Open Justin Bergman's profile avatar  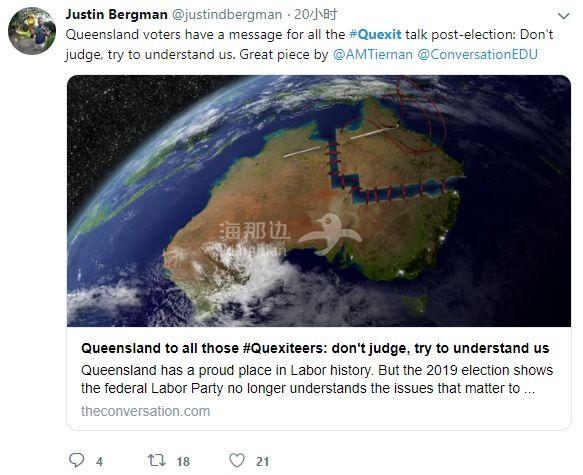coord(32,31)
